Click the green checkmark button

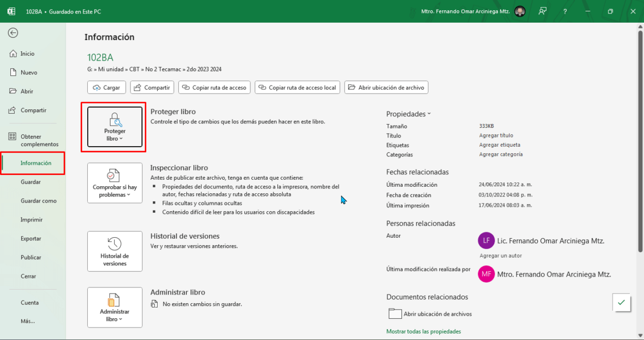click(x=621, y=303)
